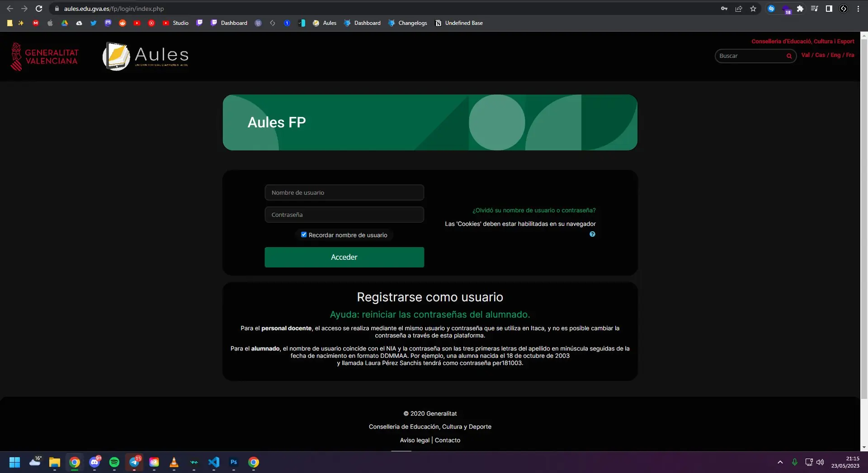Switch language to Cas
This screenshot has width=868, height=473.
coord(820,55)
